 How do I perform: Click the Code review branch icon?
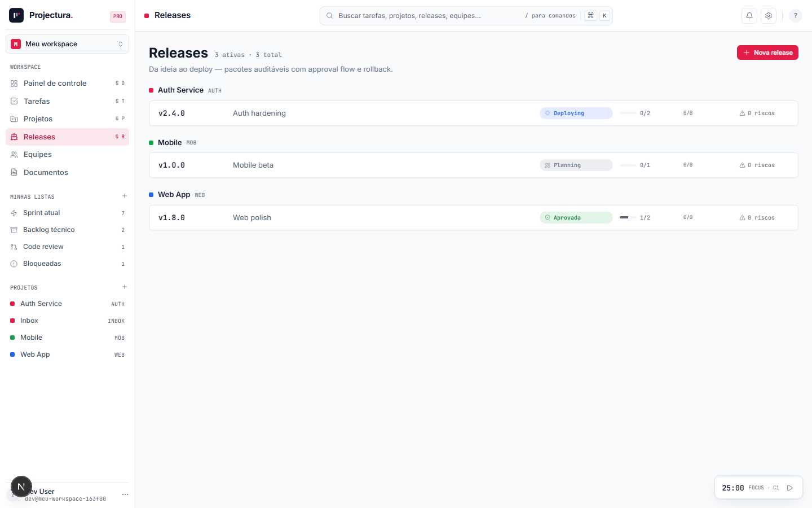tap(14, 247)
